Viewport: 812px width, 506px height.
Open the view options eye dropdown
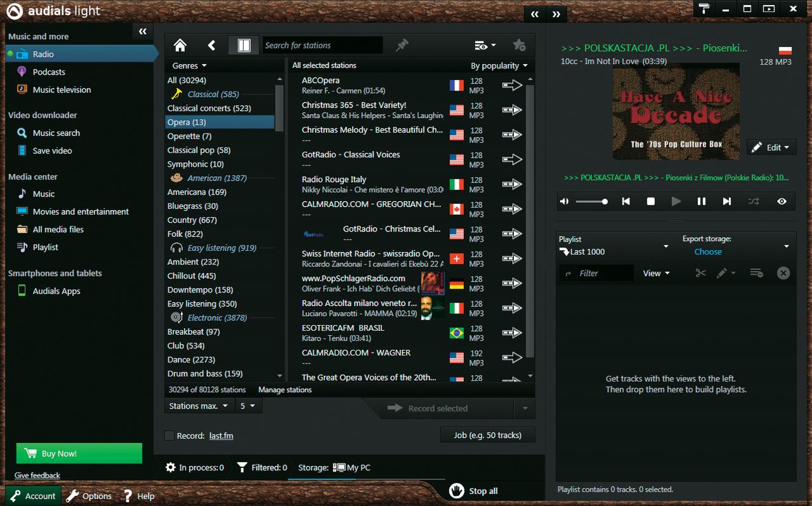485,46
